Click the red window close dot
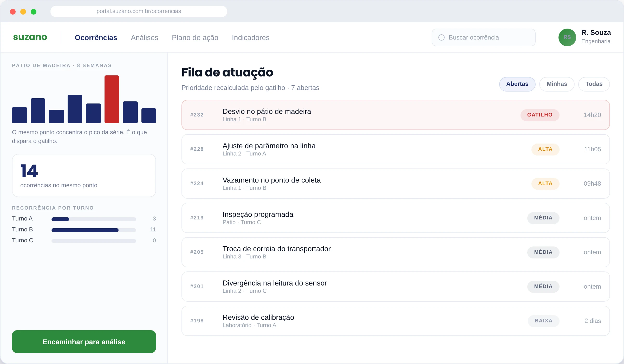This screenshot has height=364, width=624. 13,11
